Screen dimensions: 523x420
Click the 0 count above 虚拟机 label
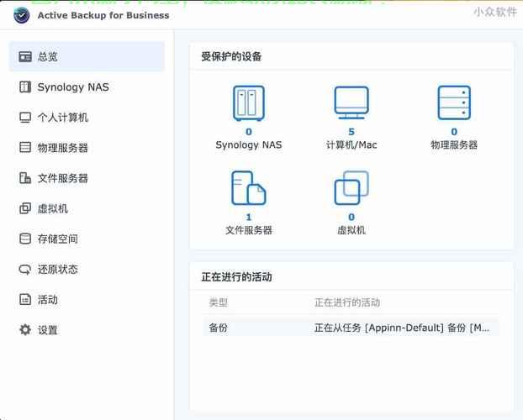(351, 217)
